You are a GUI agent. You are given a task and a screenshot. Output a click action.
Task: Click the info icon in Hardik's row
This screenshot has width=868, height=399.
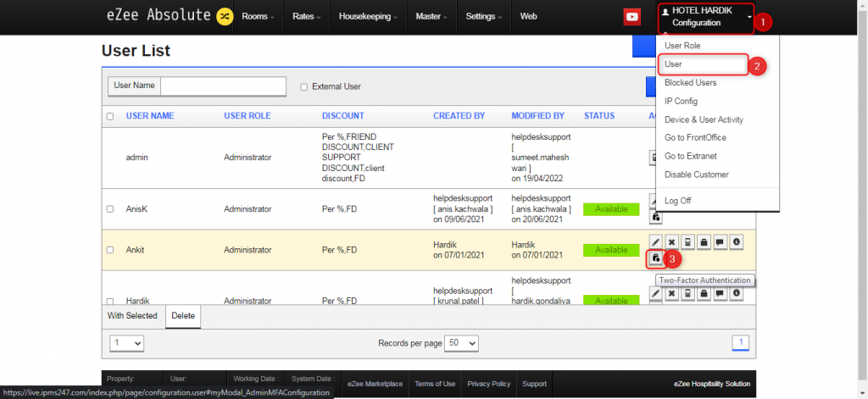click(736, 293)
